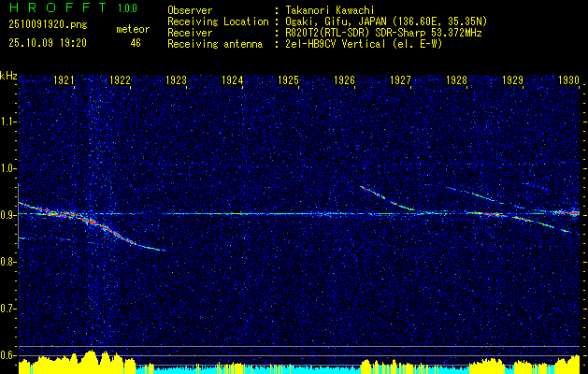Click the descending echo trace starting after 1926
The width and height of the screenshot is (588, 374).
coord(388,198)
